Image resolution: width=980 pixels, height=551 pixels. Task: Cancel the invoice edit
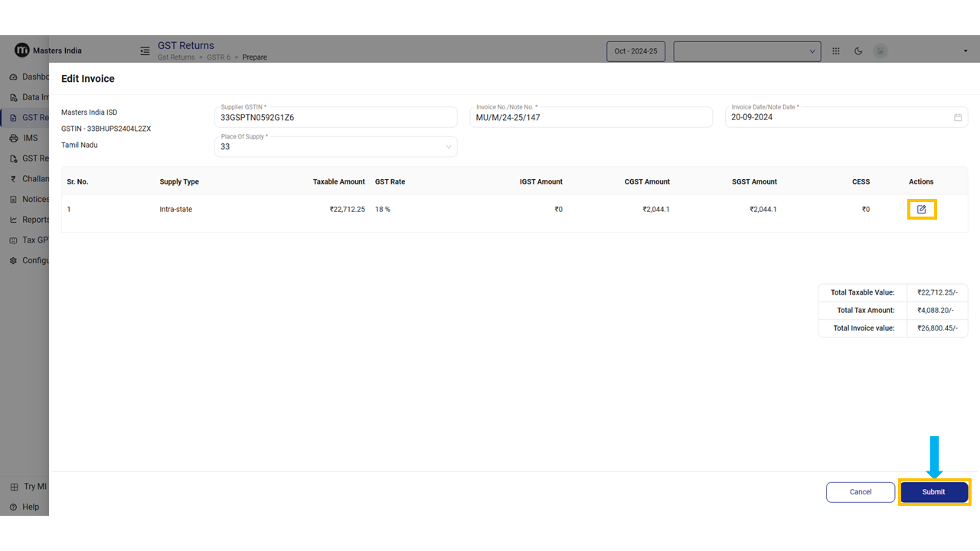861,492
